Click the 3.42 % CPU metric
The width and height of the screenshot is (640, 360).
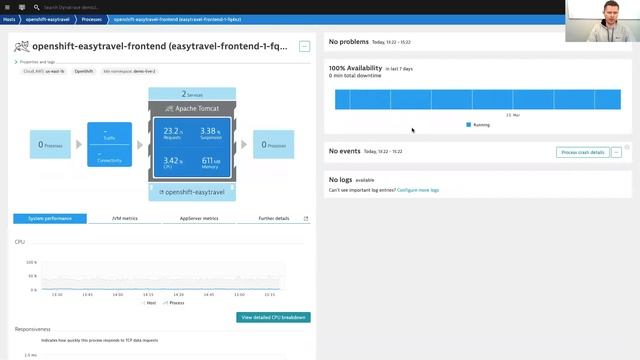coord(173,162)
